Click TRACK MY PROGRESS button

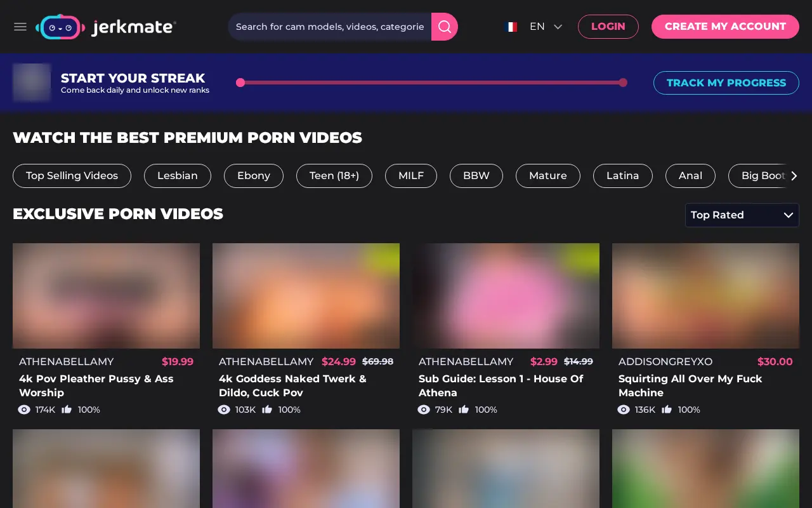[726, 83]
